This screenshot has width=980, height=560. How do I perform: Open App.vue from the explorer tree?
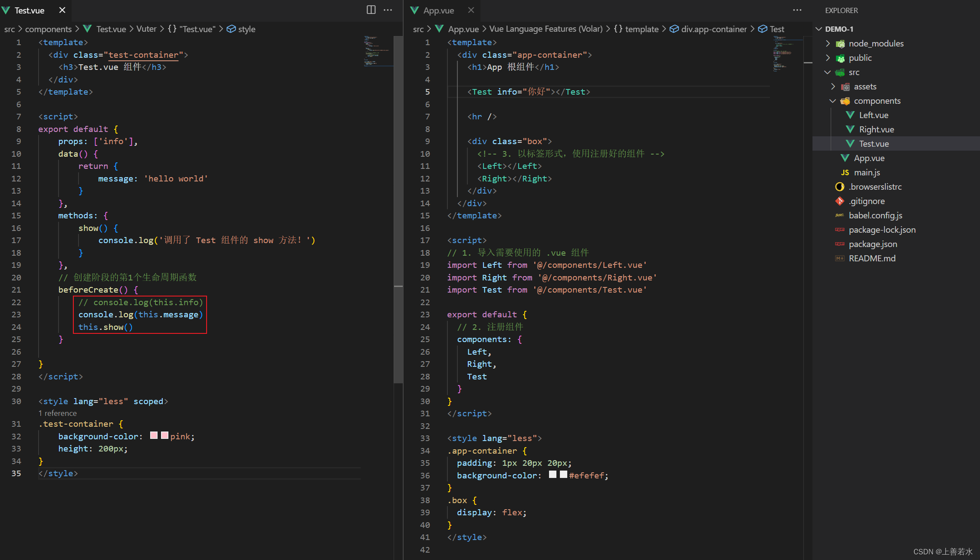tap(869, 158)
